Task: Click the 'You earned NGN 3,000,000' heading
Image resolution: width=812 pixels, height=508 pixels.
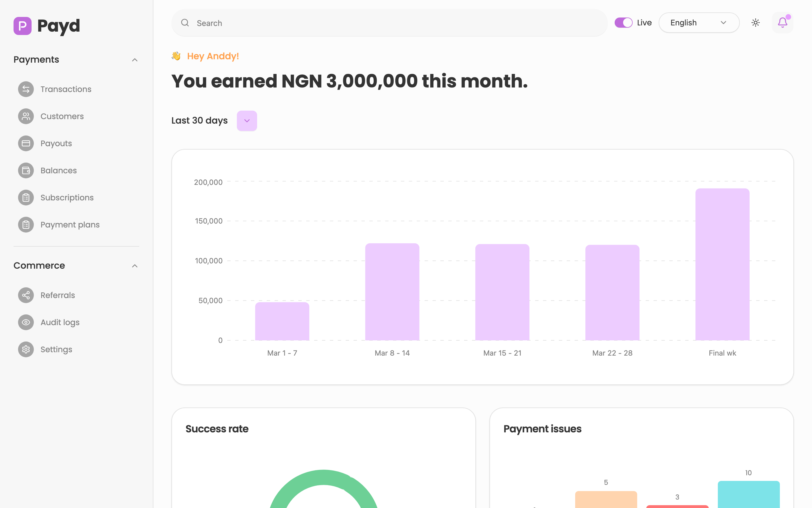Action: tap(349, 81)
